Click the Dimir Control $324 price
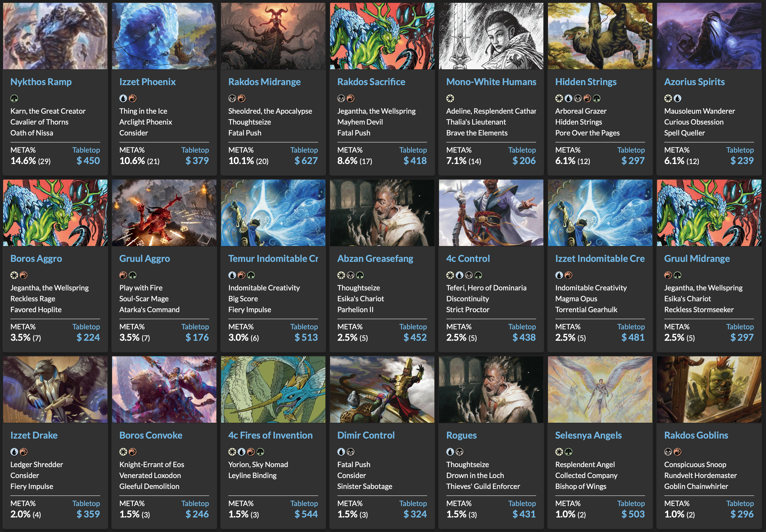The width and height of the screenshot is (766, 532). (415, 514)
